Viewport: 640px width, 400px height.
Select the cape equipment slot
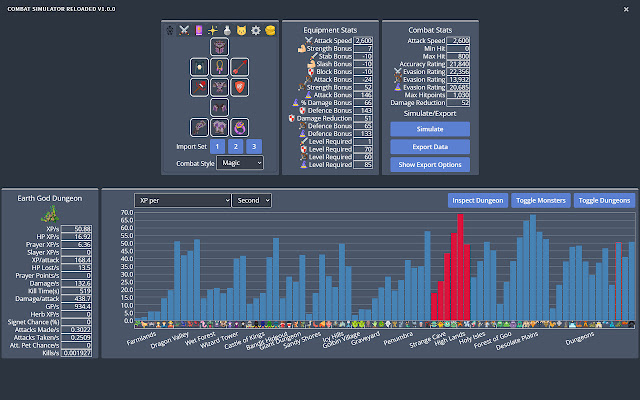199,67
